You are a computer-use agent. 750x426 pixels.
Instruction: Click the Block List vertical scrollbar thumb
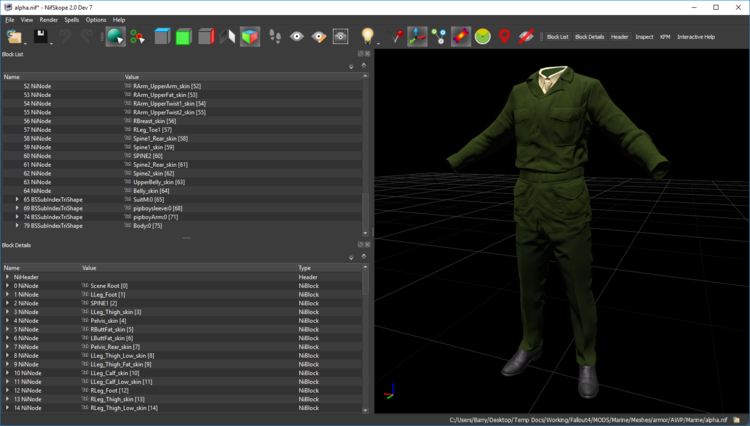[365, 211]
